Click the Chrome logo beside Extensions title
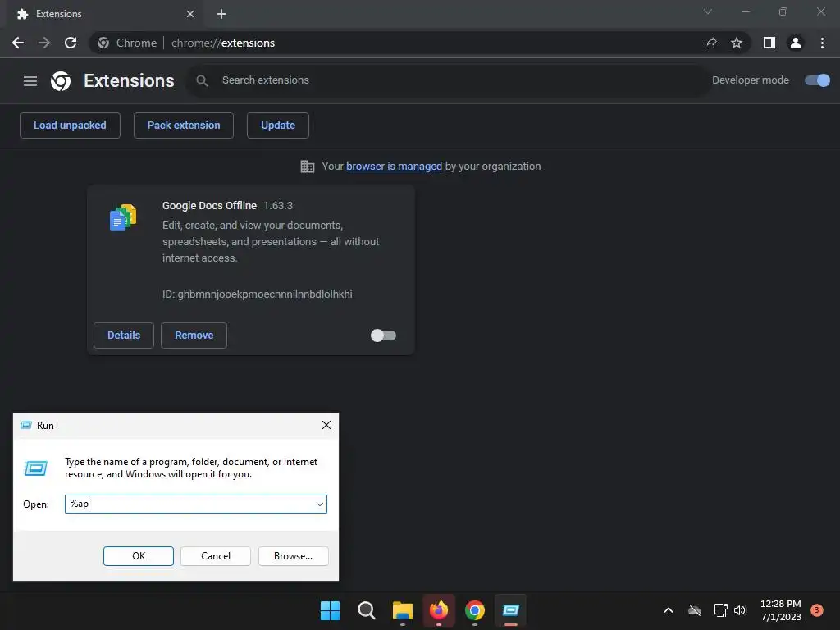 pos(61,81)
